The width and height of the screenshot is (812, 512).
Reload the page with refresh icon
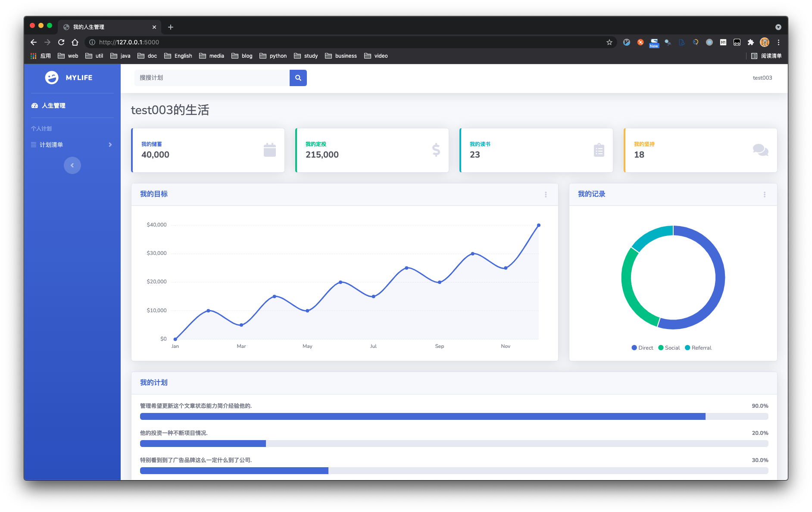pos(61,42)
